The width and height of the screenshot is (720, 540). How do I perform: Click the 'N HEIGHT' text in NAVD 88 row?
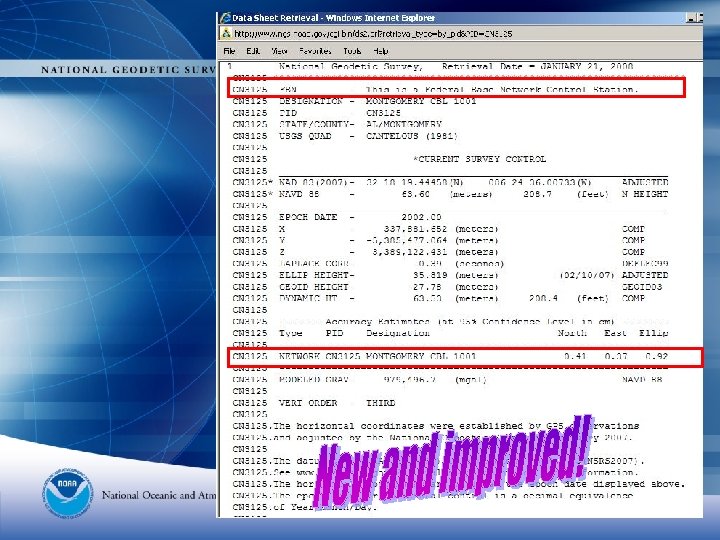645,194
